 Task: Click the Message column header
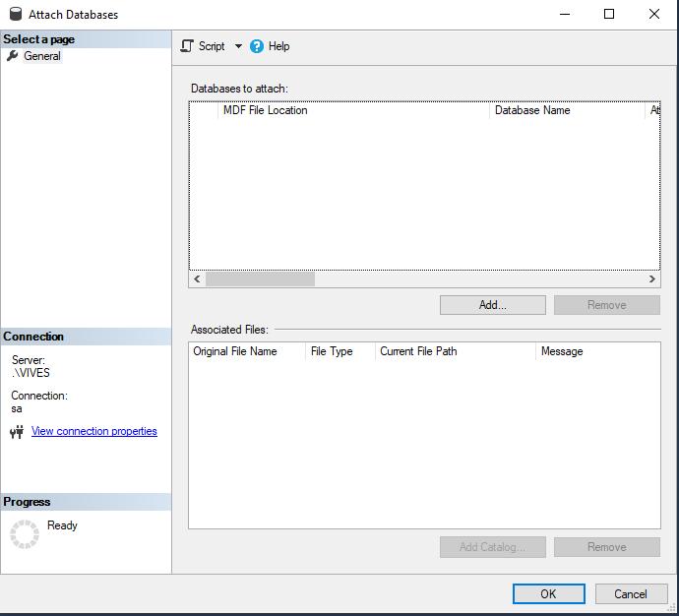point(598,351)
